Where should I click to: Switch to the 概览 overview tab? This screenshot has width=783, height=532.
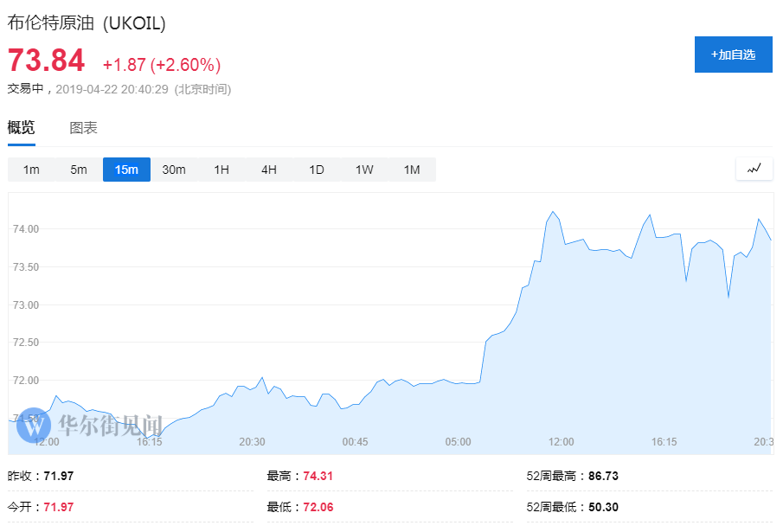click(22, 128)
